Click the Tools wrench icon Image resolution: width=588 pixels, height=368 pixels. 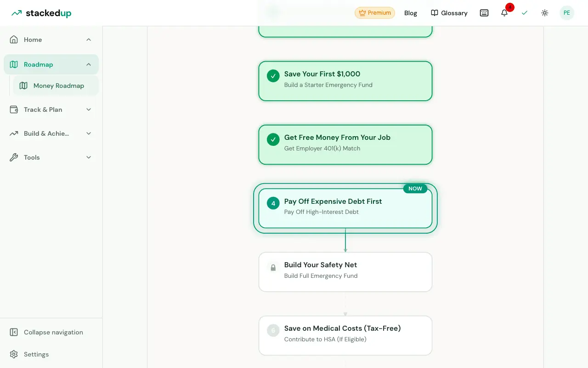point(14,157)
